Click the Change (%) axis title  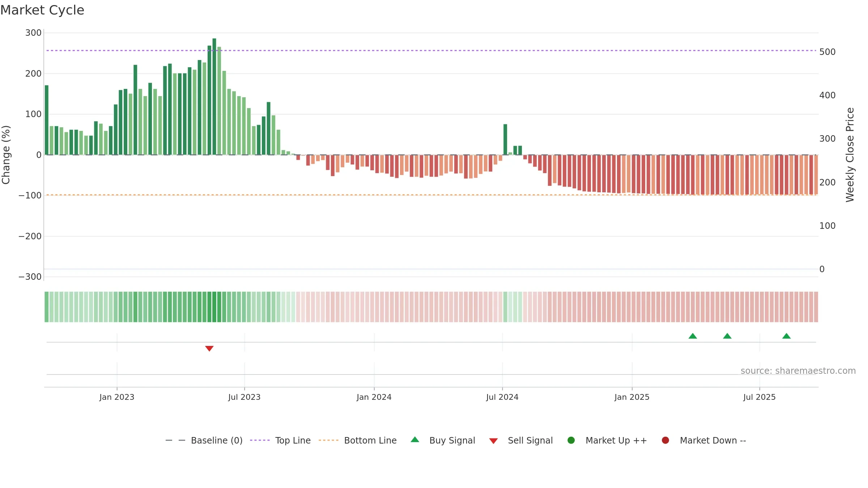pos(6,155)
